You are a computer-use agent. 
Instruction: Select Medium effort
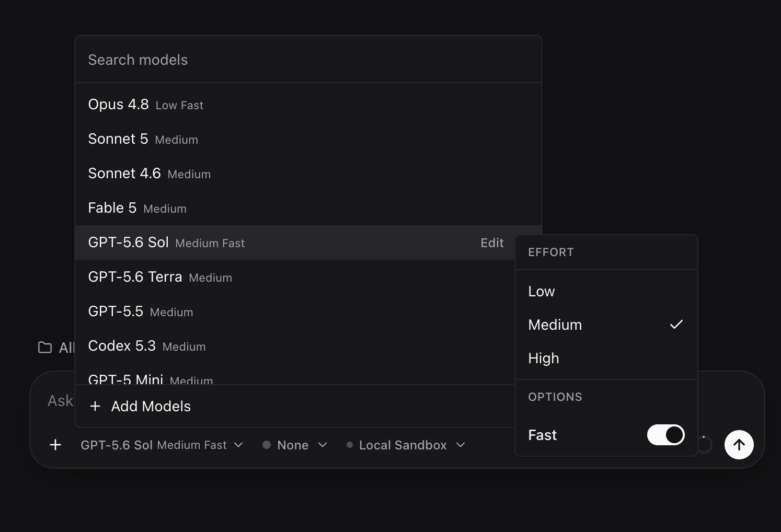tap(606, 325)
